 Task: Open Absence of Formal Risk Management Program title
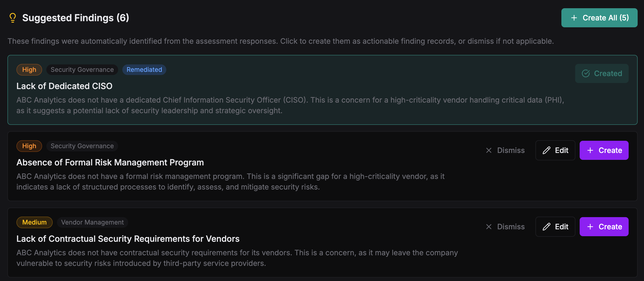tap(110, 163)
